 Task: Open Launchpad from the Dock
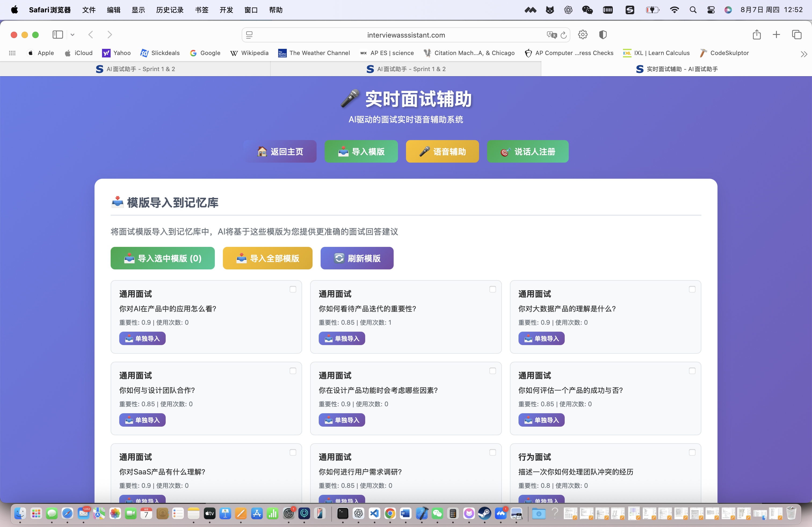point(36,513)
